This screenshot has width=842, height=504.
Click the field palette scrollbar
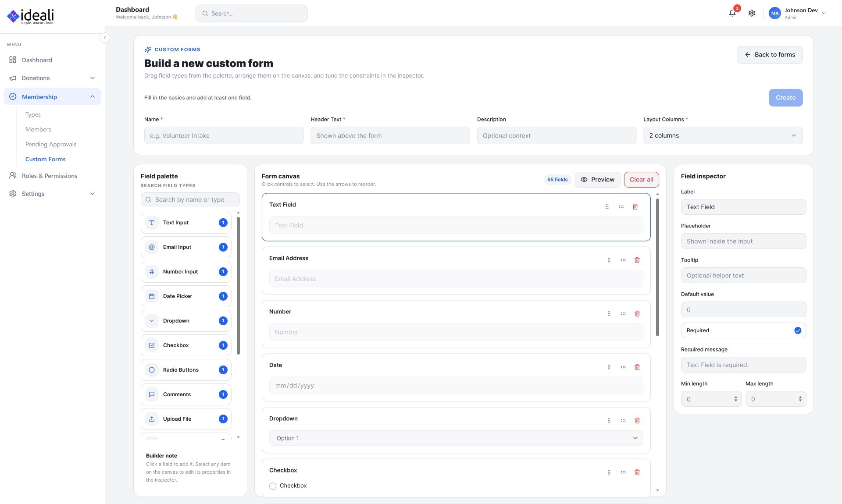coord(238,286)
